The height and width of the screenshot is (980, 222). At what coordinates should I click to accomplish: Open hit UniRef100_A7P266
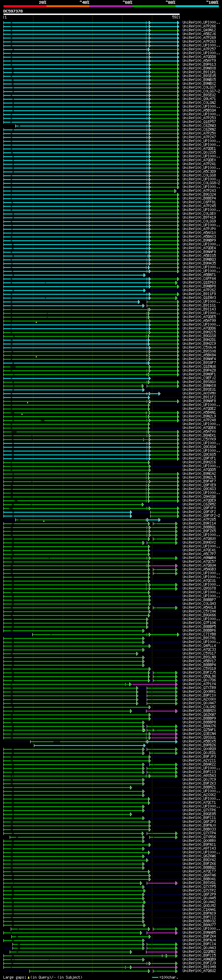(x=199, y=27)
